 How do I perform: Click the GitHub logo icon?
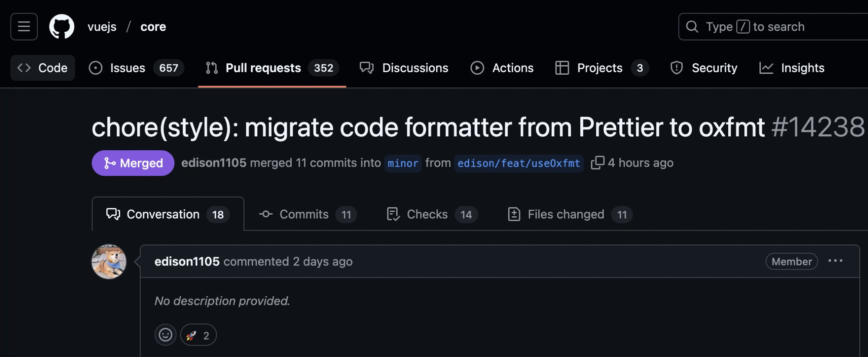[x=62, y=26]
